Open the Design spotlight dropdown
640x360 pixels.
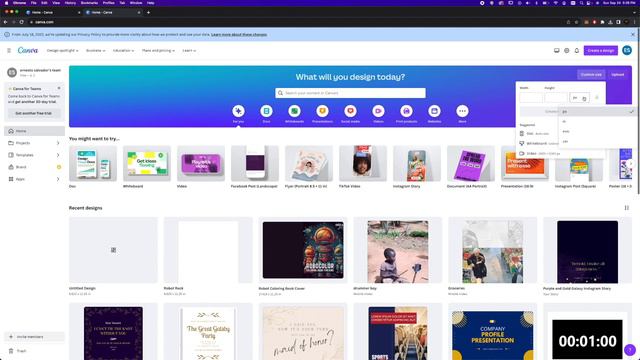point(62,51)
